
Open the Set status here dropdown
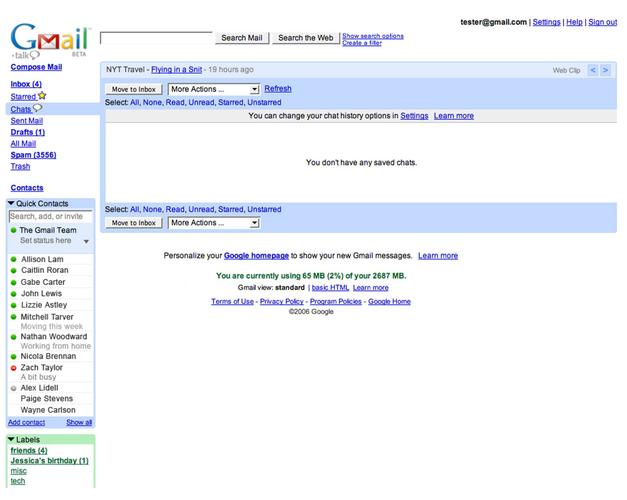(x=86, y=242)
